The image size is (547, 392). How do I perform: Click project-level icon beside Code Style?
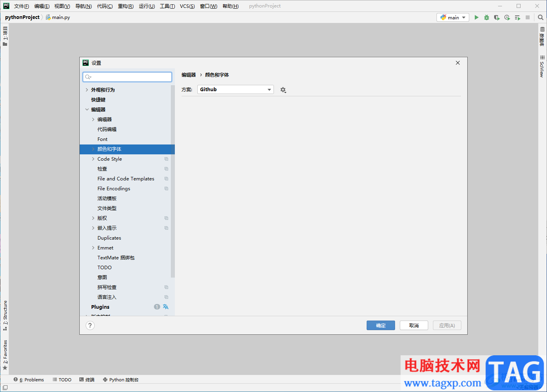point(166,159)
